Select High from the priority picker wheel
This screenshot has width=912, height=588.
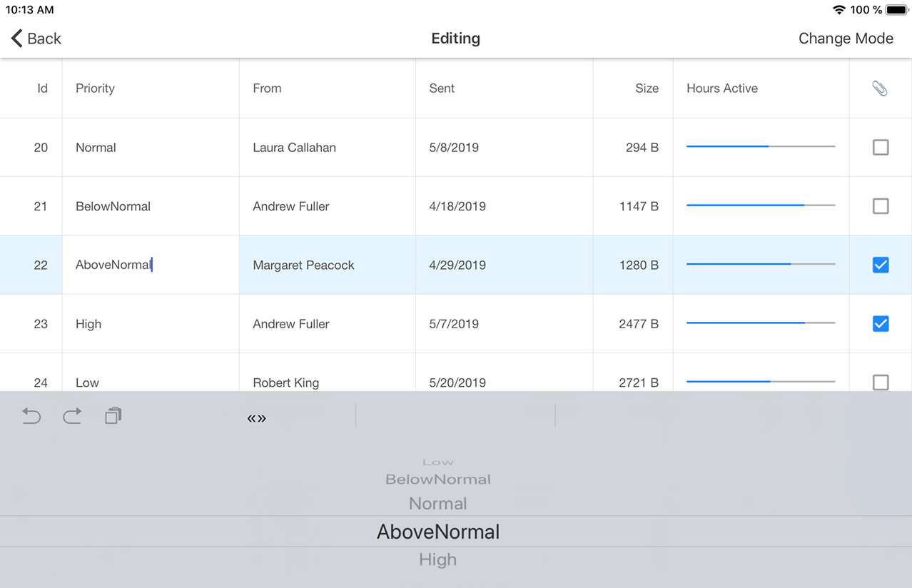tap(437, 559)
